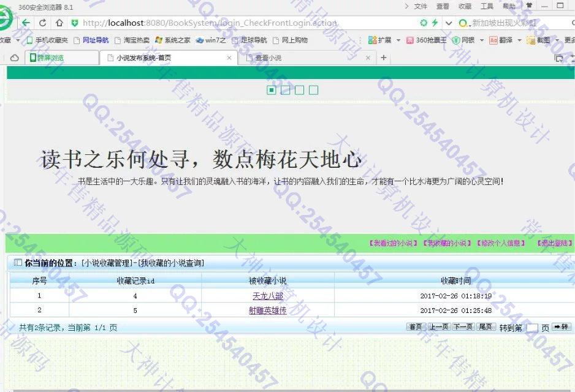This screenshot has height=392, width=575.
Task: Click the browser back arrow button
Action: pyautogui.click(x=26, y=23)
